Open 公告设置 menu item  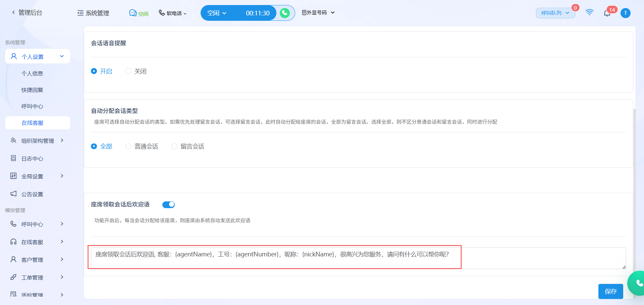coord(32,194)
